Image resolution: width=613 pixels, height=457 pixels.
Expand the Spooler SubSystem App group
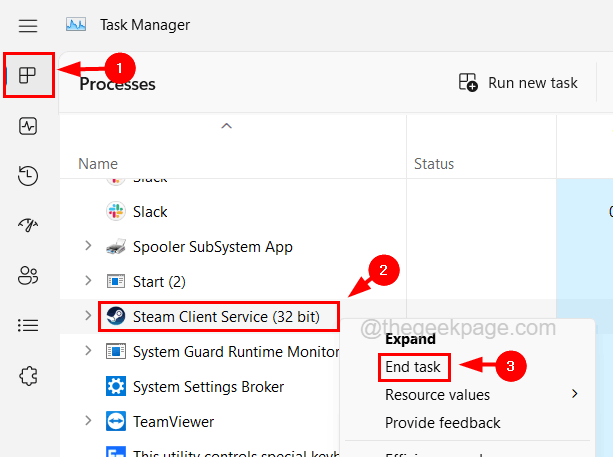pyautogui.click(x=88, y=246)
